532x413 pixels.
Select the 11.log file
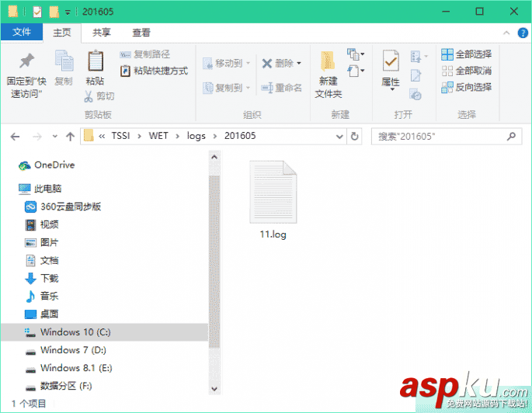pos(273,200)
